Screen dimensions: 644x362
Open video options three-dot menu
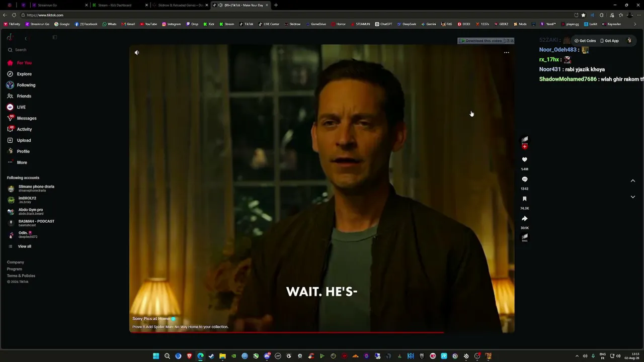pos(507,52)
